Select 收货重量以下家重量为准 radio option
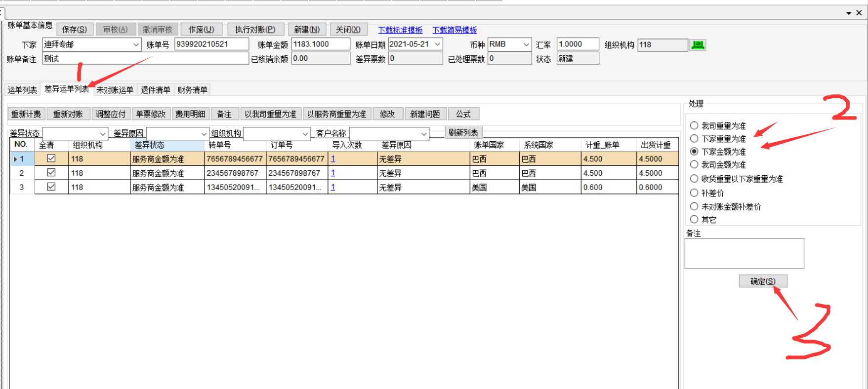 [694, 179]
